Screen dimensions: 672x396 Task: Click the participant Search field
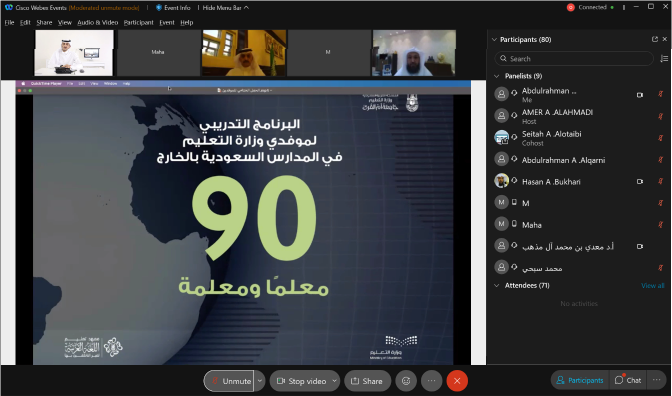click(x=574, y=59)
